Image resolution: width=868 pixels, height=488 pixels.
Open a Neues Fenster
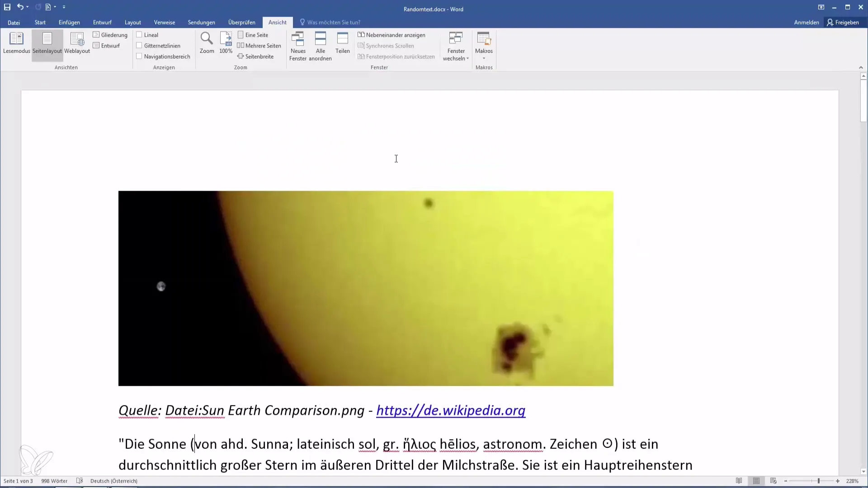(298, 46)
